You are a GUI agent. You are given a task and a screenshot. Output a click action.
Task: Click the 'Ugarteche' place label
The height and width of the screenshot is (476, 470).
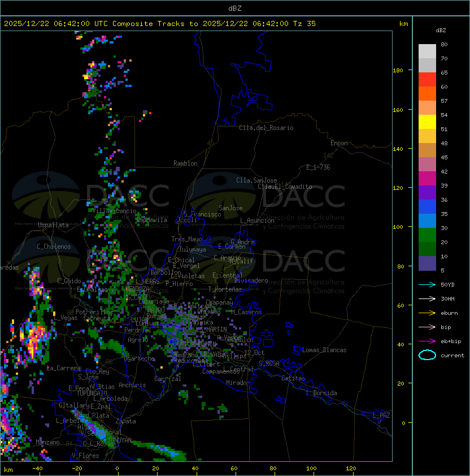pyautogui.click(x=140, y=359)
